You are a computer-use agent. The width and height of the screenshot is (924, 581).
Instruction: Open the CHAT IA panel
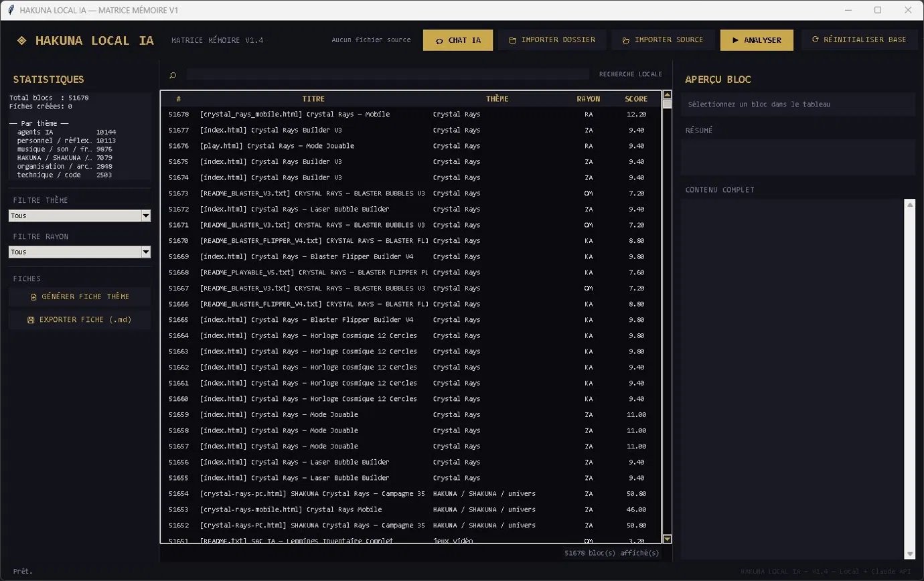(458, 40)
